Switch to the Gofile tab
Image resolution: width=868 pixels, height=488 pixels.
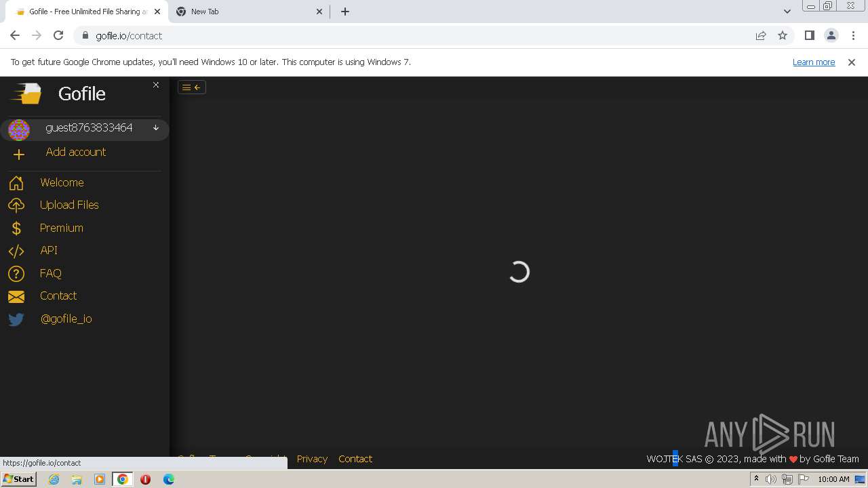87,12
